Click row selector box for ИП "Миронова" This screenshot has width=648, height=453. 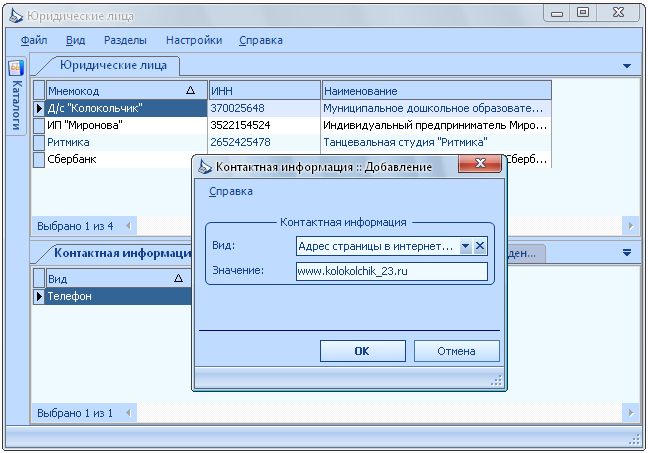click(x=39, y=125)
